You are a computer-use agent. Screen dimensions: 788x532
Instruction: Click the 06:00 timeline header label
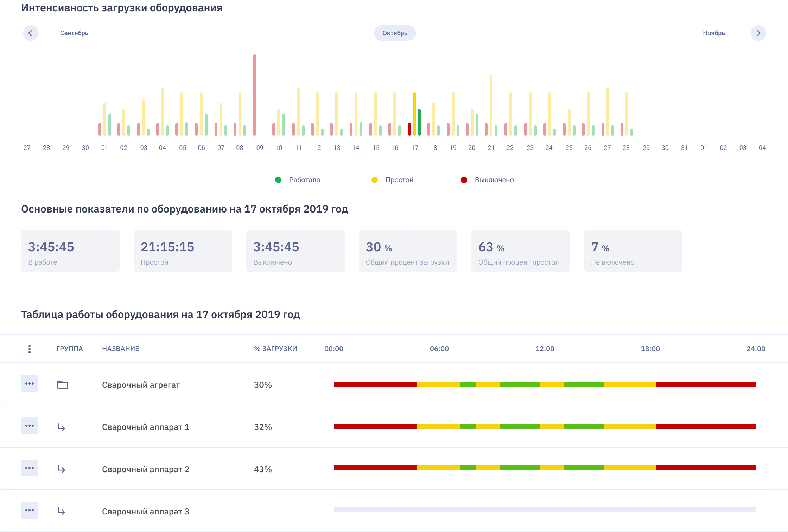pyautogui.click(x=439, y=349)
